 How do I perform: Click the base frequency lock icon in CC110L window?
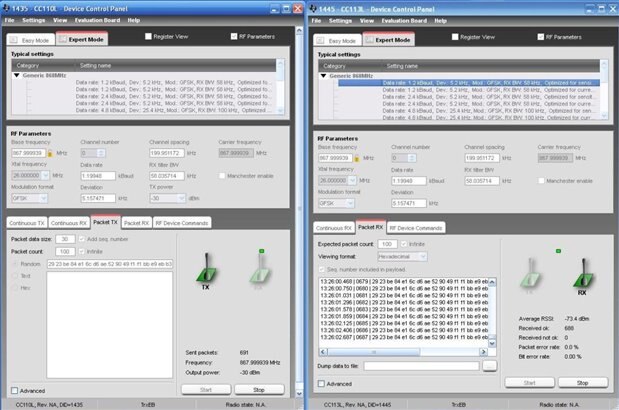(50, 153)
